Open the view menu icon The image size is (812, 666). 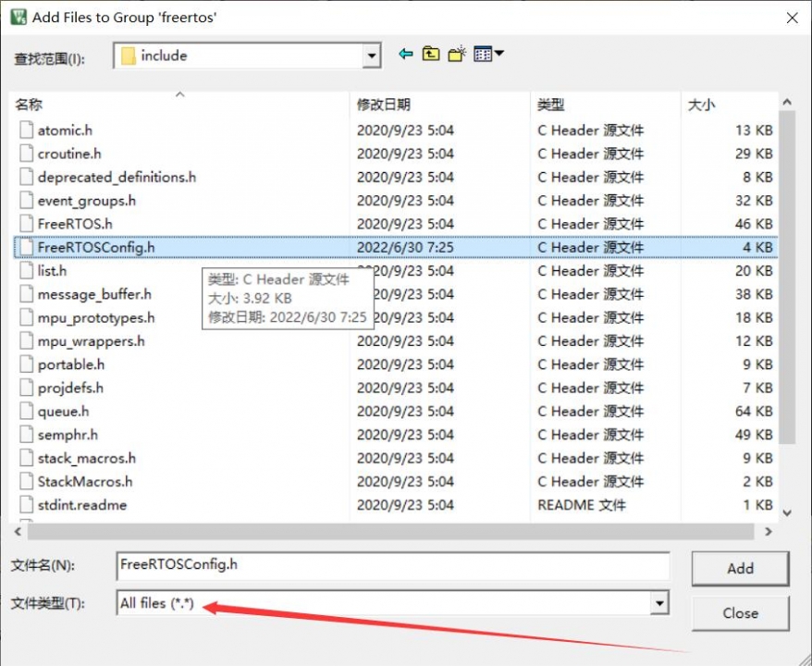[488, 54]
